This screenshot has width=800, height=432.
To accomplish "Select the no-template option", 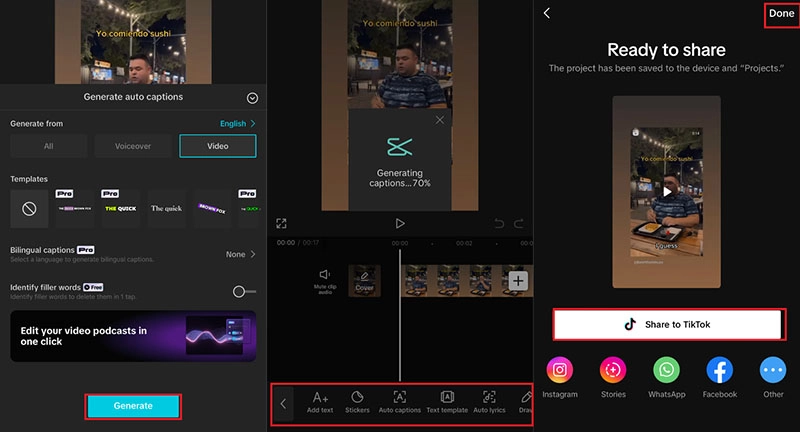I will (28, 208).
